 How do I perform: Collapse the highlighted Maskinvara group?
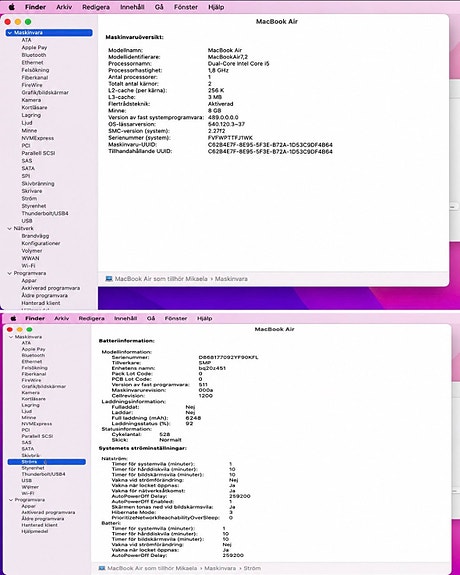(10, 33)
